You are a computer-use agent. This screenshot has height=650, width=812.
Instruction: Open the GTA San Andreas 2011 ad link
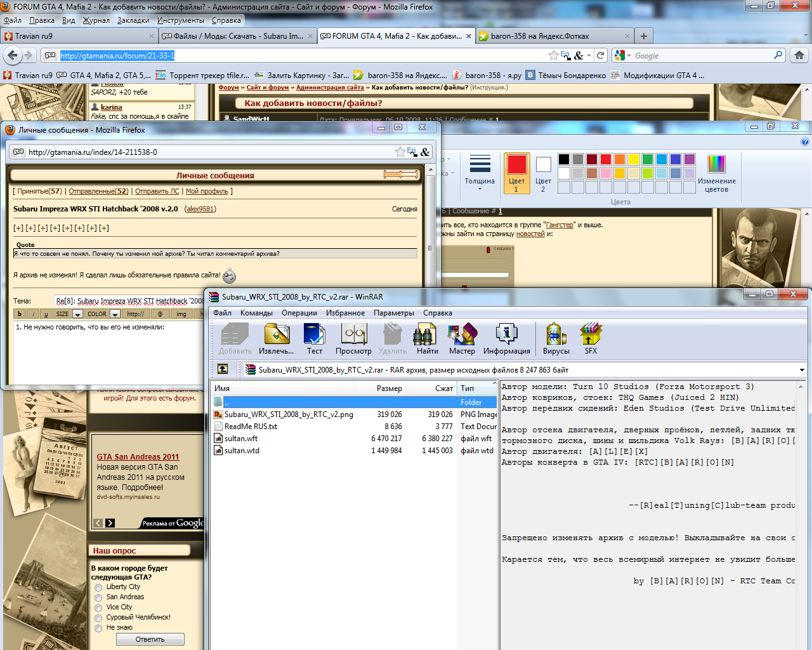point(138,457)
